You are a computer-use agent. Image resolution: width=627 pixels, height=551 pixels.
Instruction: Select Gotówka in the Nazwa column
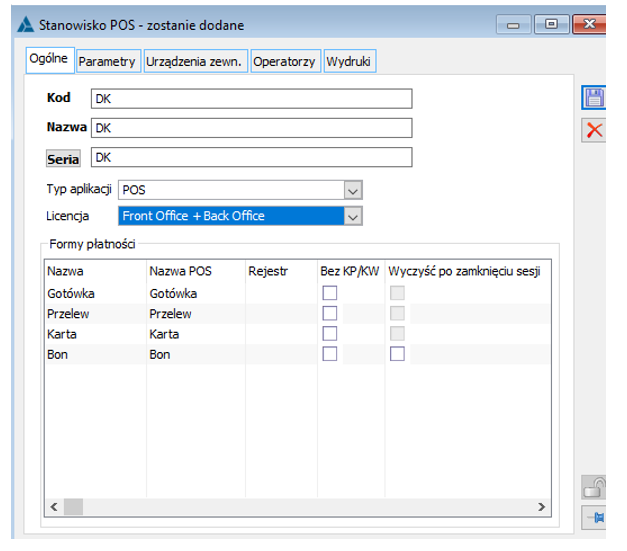(x=71, y=293)
